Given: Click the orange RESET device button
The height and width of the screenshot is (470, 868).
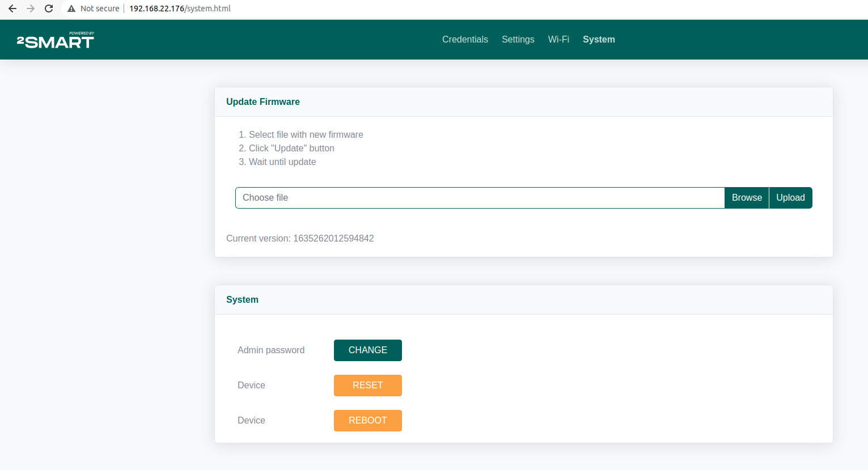Looking at the screenshot, I should click(367, 386).
